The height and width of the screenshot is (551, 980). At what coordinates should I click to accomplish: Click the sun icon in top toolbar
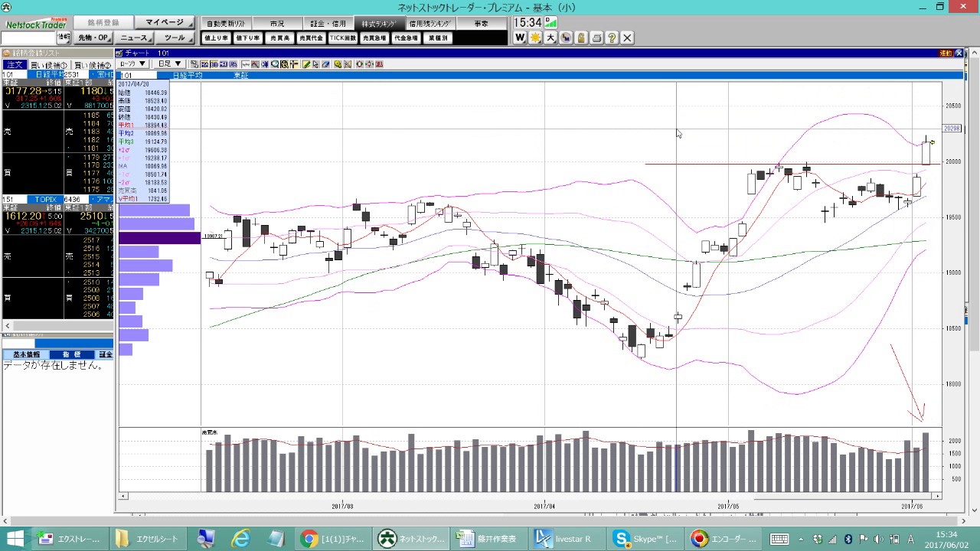[535, 37]
